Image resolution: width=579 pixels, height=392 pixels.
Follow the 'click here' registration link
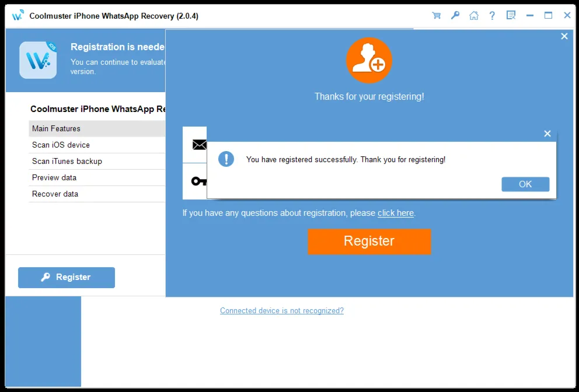click(x=396, y=213)
